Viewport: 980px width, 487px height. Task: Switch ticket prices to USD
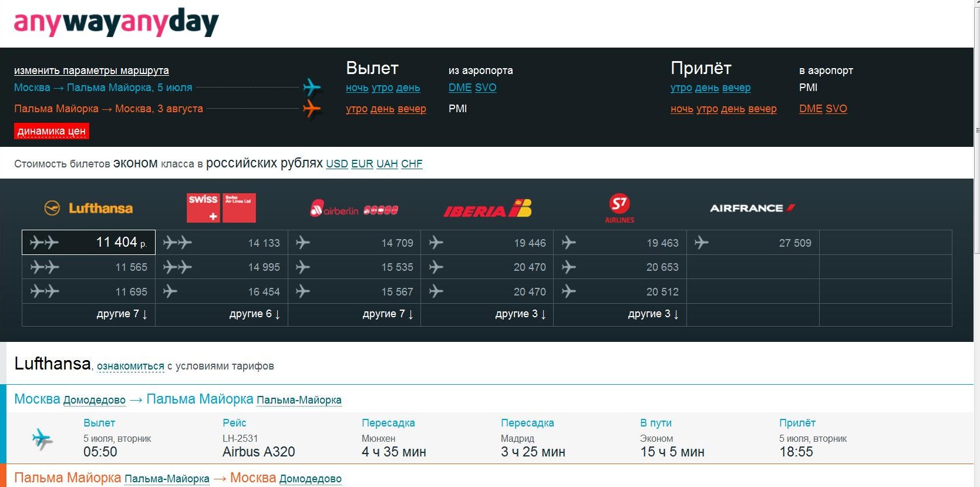pyautogui.click(x=336, y=164)
